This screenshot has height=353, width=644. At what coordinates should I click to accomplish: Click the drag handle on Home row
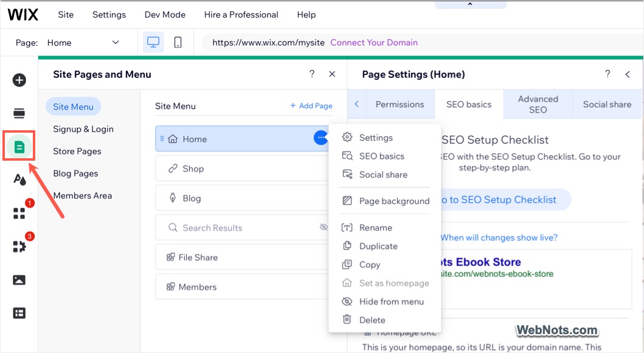pos(162,139)
